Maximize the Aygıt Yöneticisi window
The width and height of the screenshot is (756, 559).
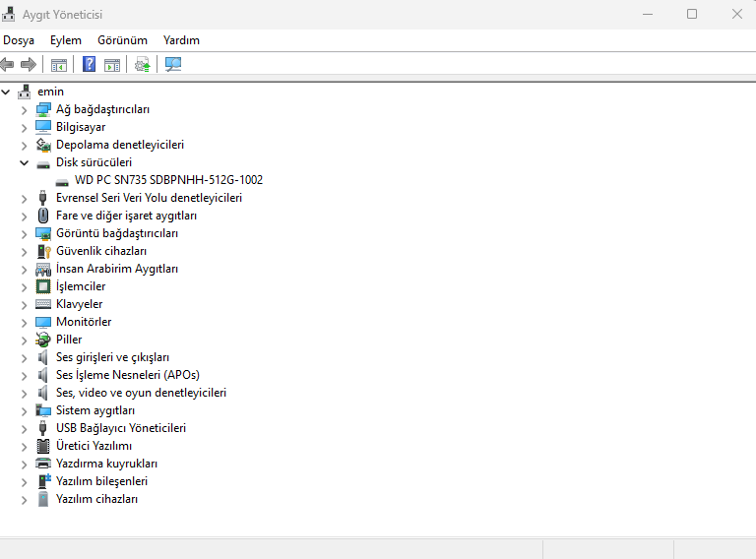(692, 14)
